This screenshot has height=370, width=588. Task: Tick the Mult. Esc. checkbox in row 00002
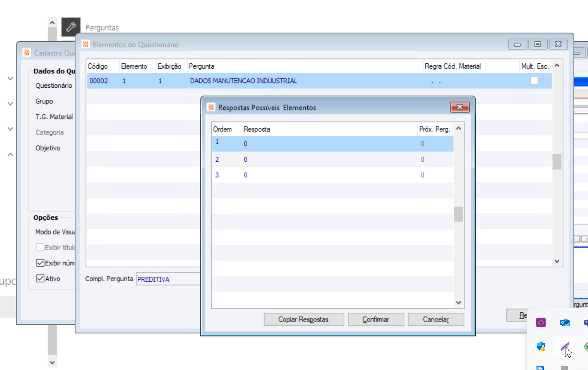click(x=534, y=81)
